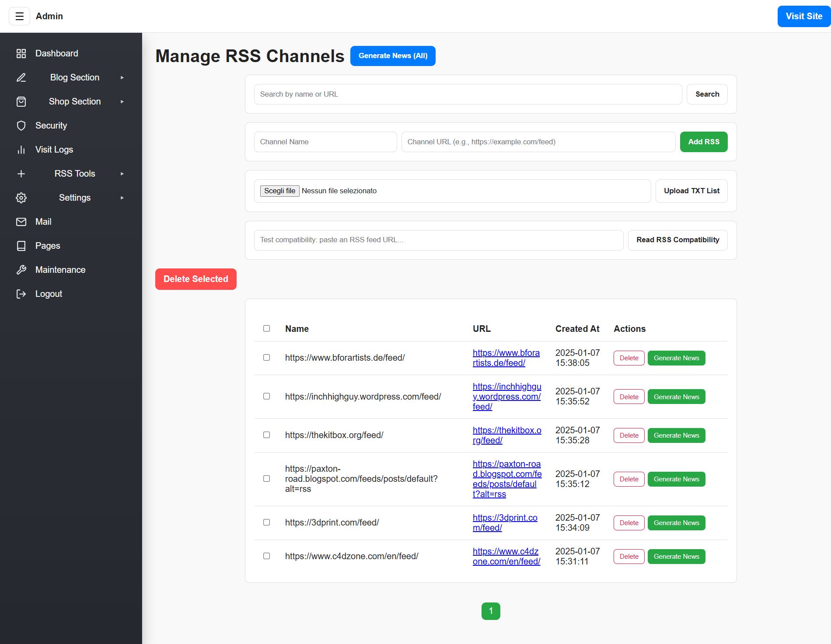
Task: Expand the Blog Section submenu arrow
Action: (122, 77)
